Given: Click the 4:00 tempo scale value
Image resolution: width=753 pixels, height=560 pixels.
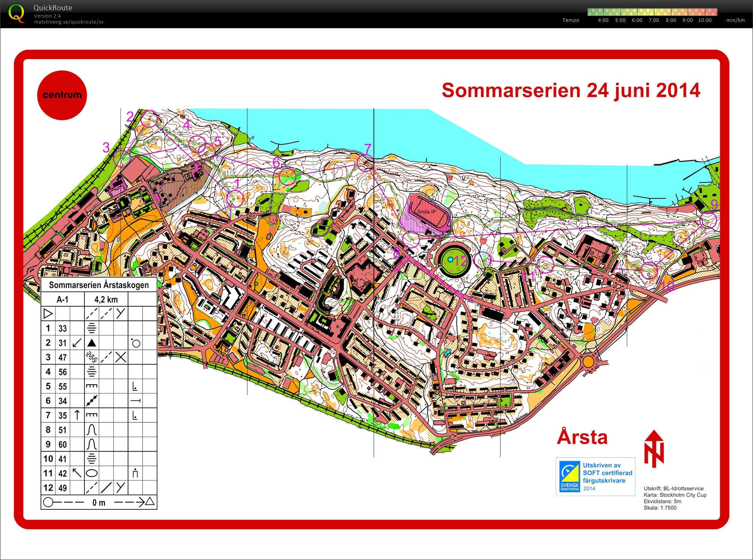Looking at the screenshot, I should (x=603, y=20).
